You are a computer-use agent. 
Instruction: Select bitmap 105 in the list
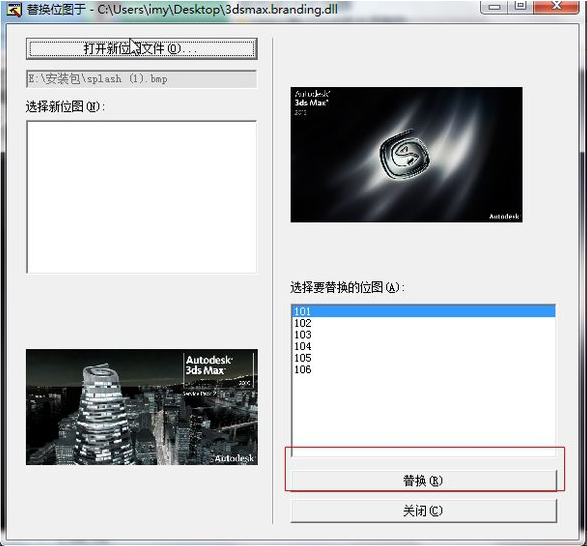(x=423, y=358)
